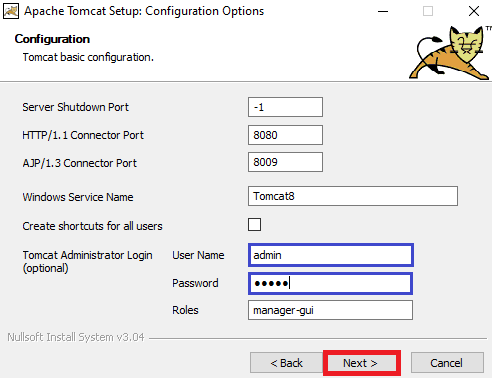Click the Tomcat installer title bar icon
This screenshot has width=492, height=378.
point(11,11)
